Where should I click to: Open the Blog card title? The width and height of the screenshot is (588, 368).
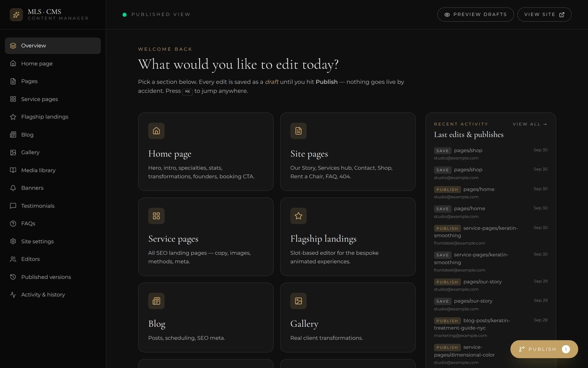click(x=157, y=324)
